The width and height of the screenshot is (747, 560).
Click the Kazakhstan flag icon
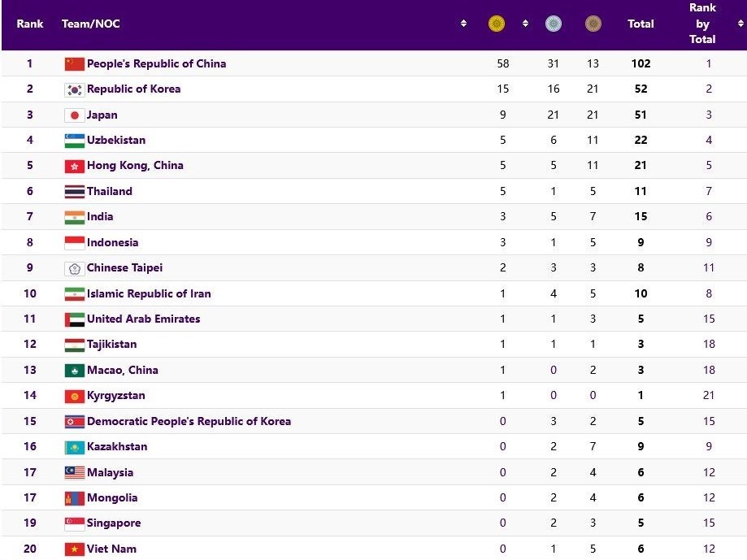tap(74, 447)
